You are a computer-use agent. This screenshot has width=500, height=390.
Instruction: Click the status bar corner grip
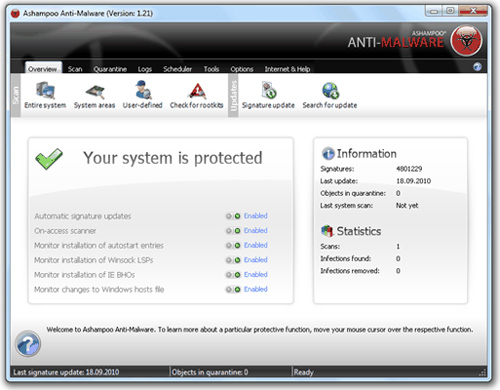click(482, 372)
